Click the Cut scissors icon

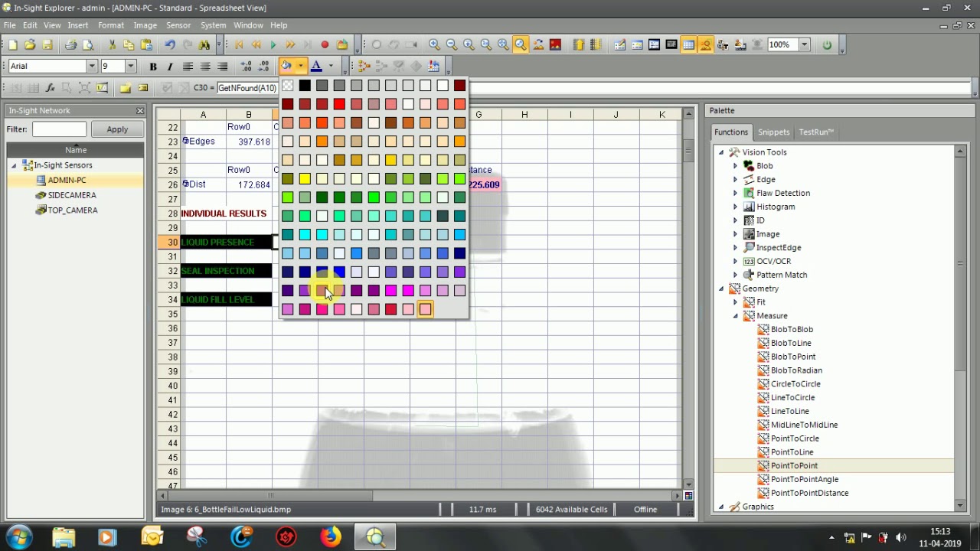(x=112, y=45)
